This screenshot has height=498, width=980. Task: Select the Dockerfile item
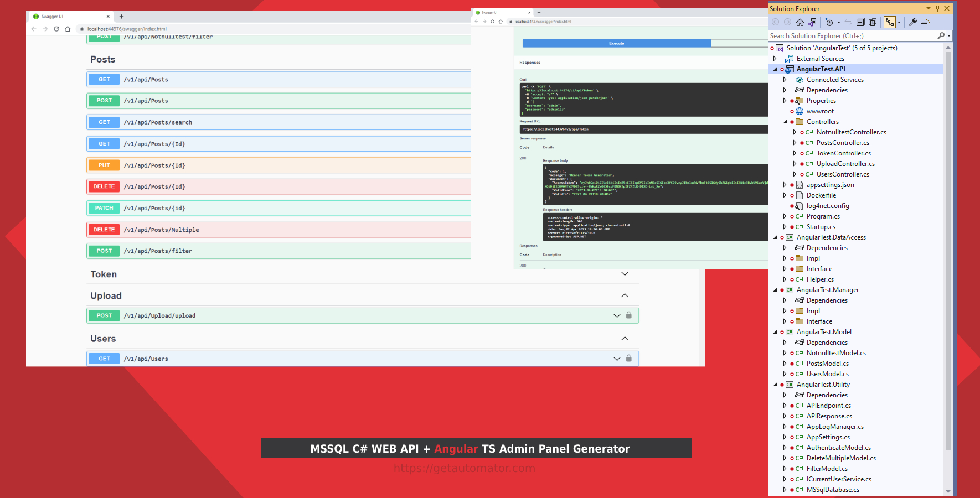821,195
